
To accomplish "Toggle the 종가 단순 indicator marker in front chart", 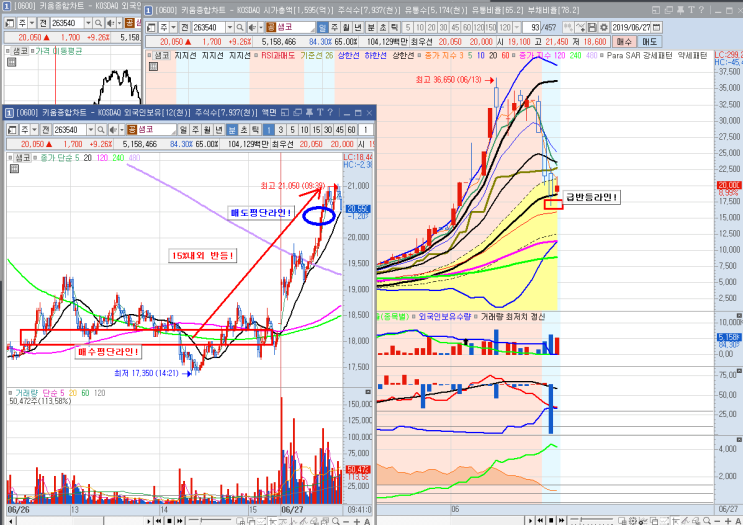I will coord(36,158).
